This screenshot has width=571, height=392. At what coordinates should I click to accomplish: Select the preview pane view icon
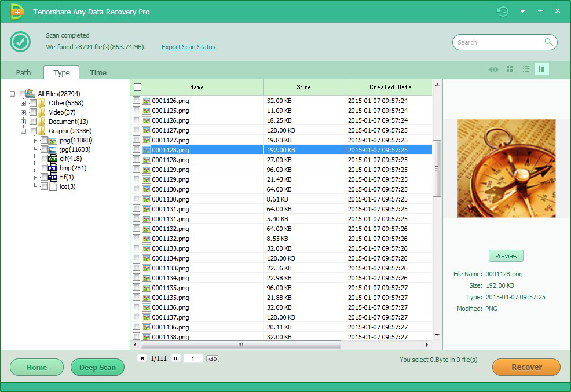542,69
